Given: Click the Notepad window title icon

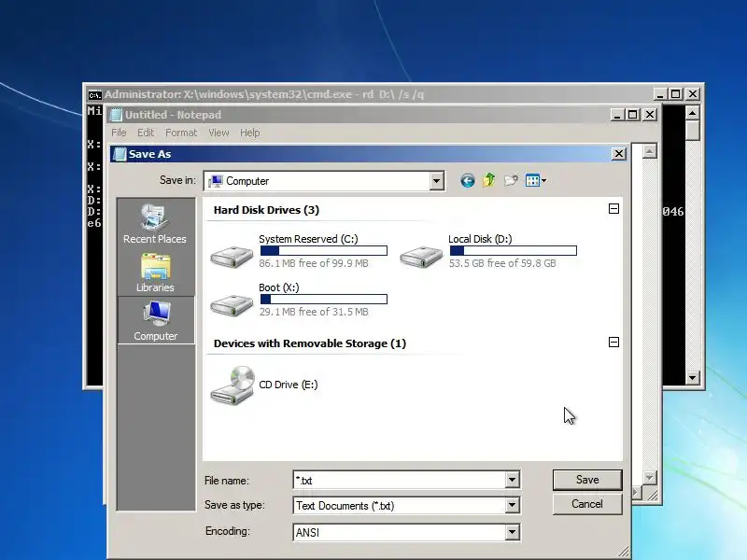Looking at the screenshot, I should tap(115, 115).
